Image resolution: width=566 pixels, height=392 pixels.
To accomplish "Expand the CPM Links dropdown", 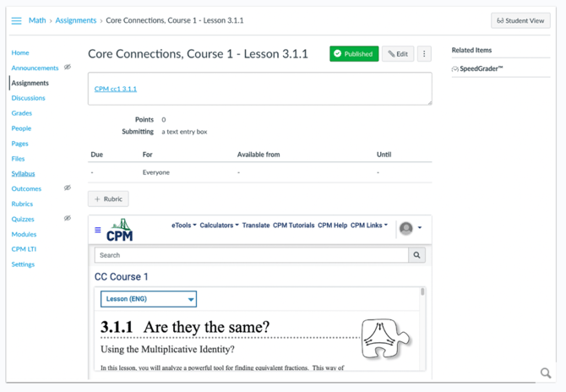I will pos(369,226).
